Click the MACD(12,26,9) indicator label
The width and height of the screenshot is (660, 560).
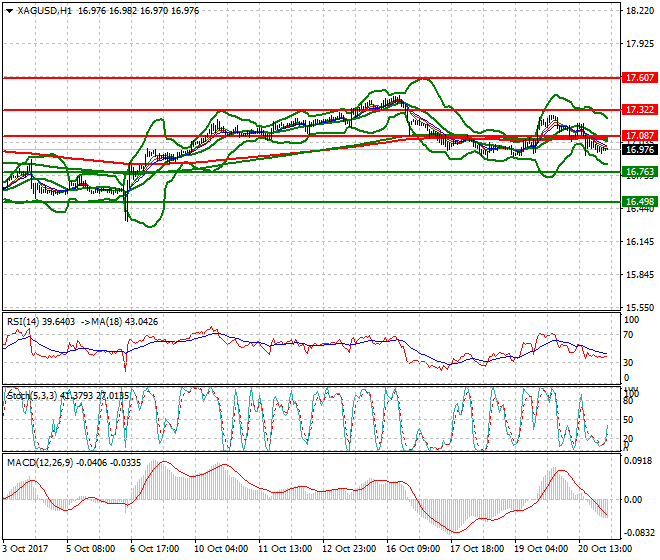click(x=40, y=463)
